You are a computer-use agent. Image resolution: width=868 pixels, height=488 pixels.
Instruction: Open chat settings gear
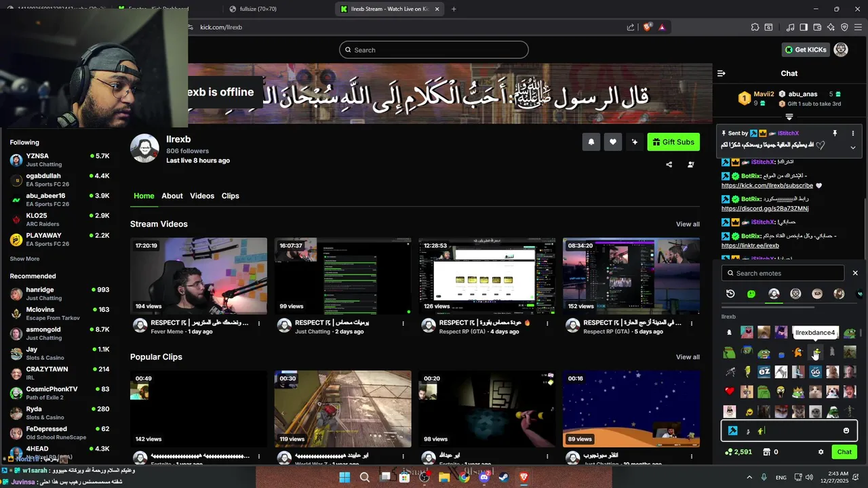click(821, 452)
